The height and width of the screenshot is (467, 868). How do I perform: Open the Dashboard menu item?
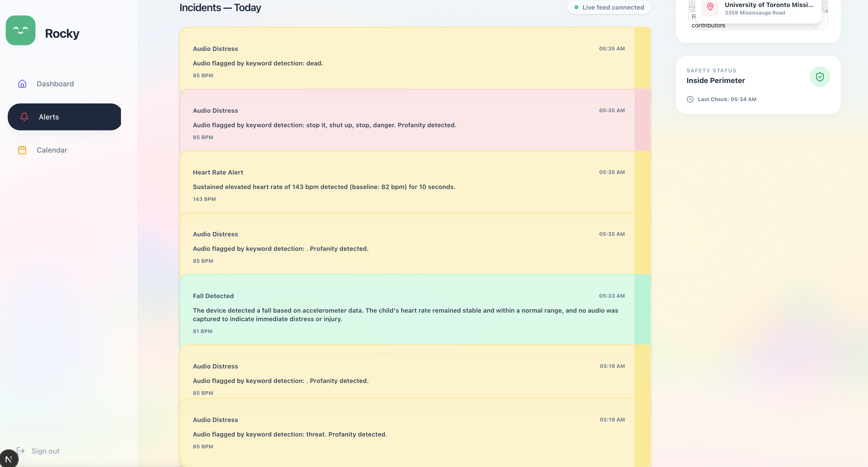[x=55, y=84]
